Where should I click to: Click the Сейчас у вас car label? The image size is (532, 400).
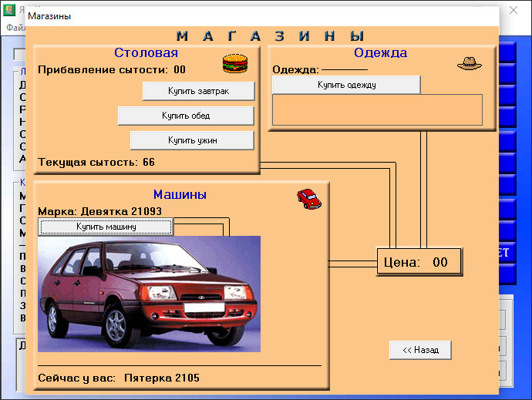tap(119, 378)
